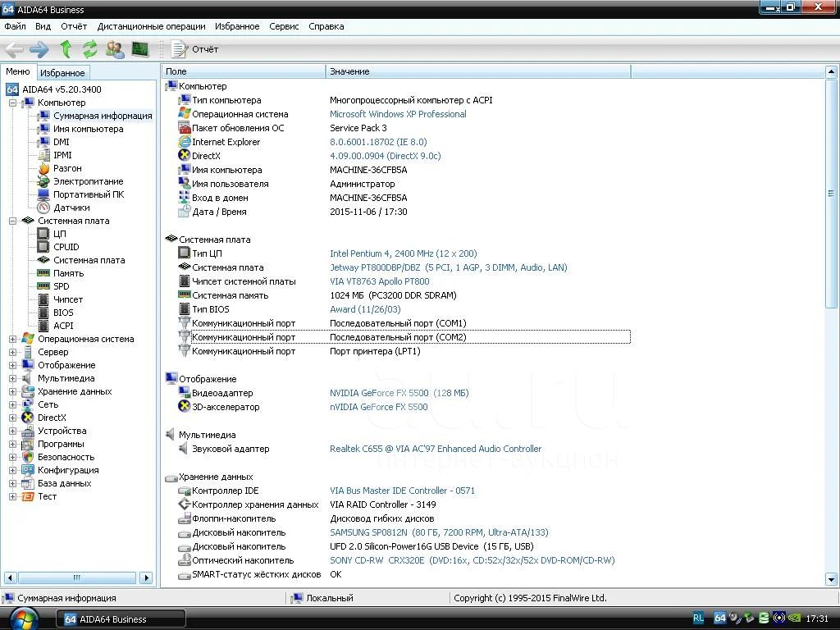Expand the Хранение данных tree node

[12, 391]
